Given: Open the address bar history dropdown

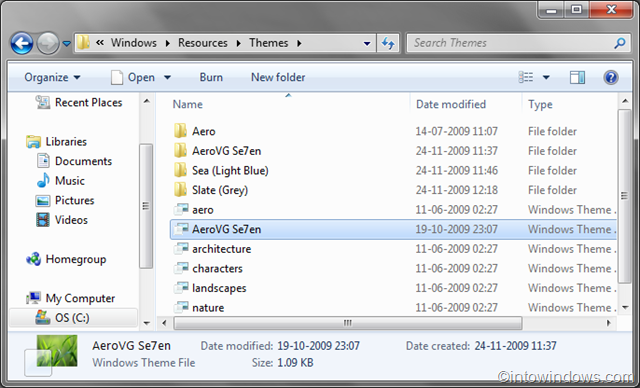Looking at the screenshot, I should pyautogui.click(x=367, y=43).
